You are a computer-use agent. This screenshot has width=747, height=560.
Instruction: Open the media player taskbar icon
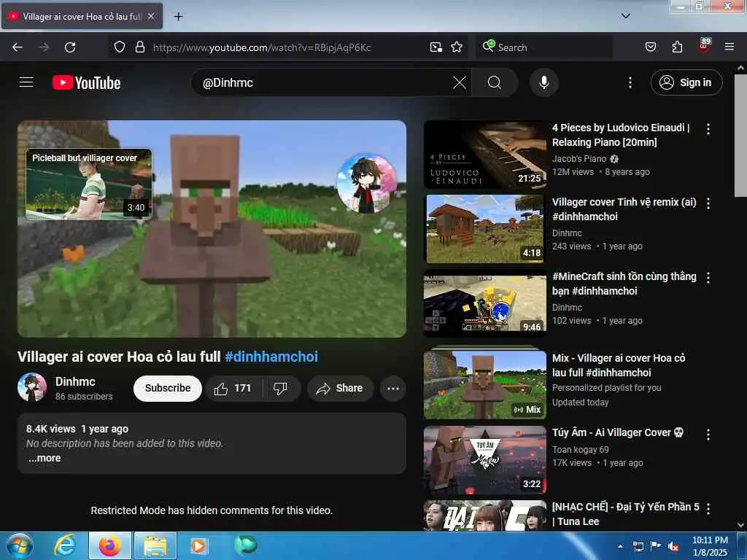(x=198, y=545)
